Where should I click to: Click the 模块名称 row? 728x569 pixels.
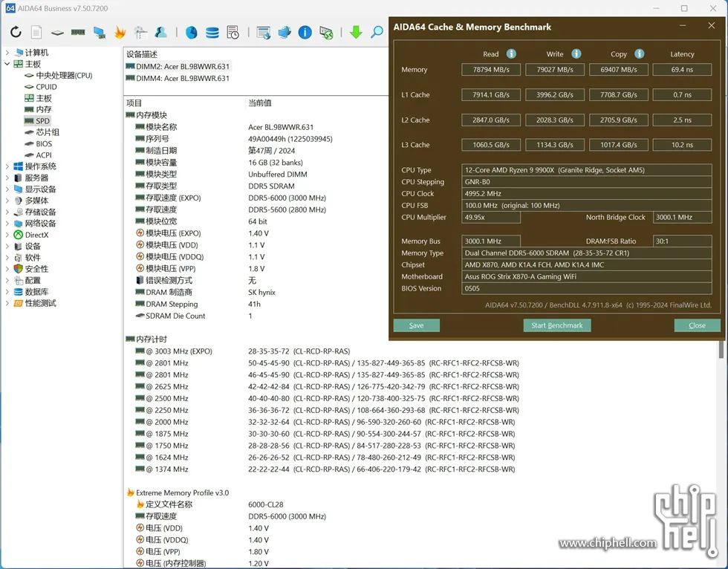[224, 127]
